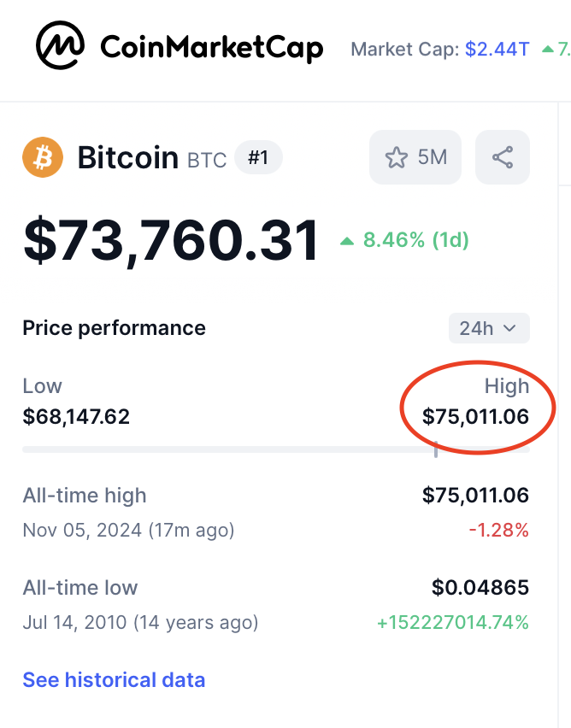This screenshot has height=728, width=571.
Task: Click the price marker on range bar
Action: click(x=436, y=449)
